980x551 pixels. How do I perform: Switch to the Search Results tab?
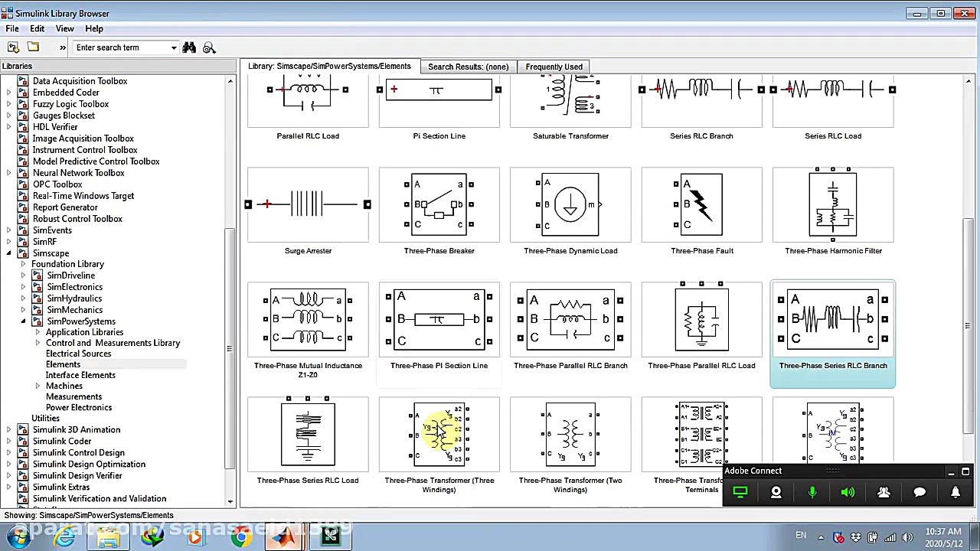(x=468, y=67)
